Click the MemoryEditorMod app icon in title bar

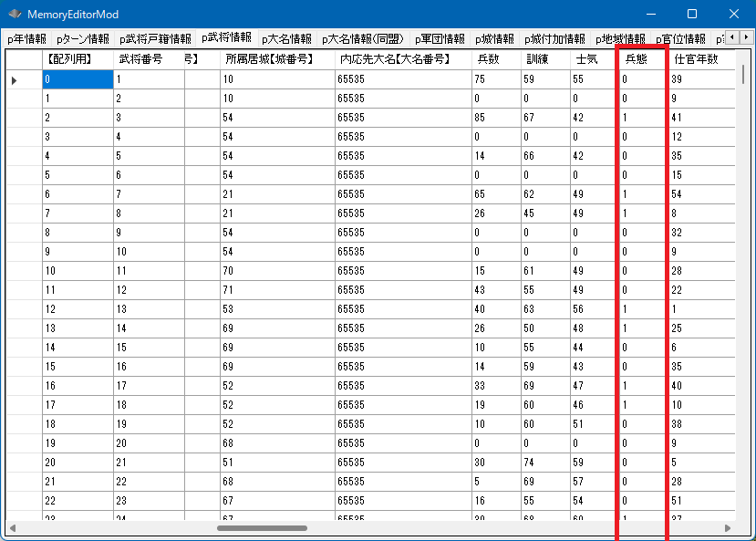pyautogui.click(x=15, y=15)
